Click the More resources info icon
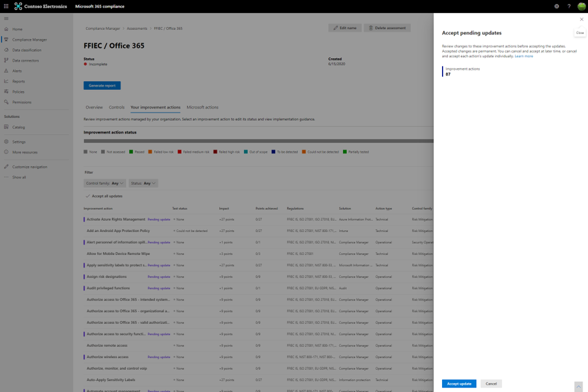 tap(6, 152)
